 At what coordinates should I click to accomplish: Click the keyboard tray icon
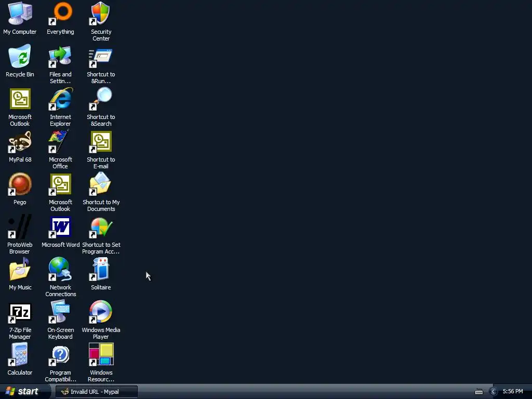tap(478, 392)
